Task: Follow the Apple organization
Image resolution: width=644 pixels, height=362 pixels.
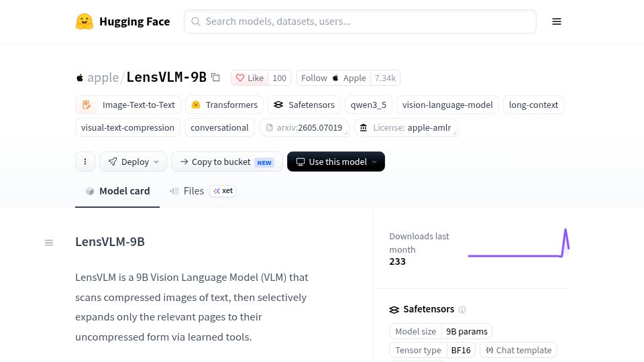Action: click(333, 78)
